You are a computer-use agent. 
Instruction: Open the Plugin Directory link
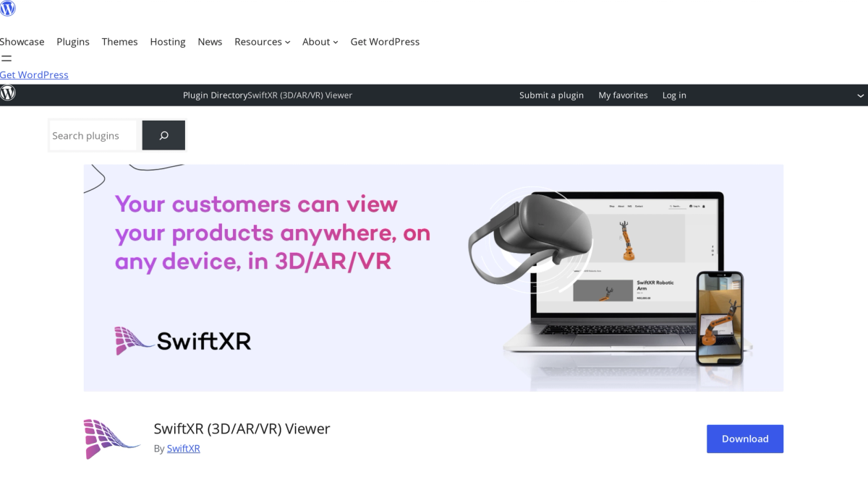pos(215,95)
